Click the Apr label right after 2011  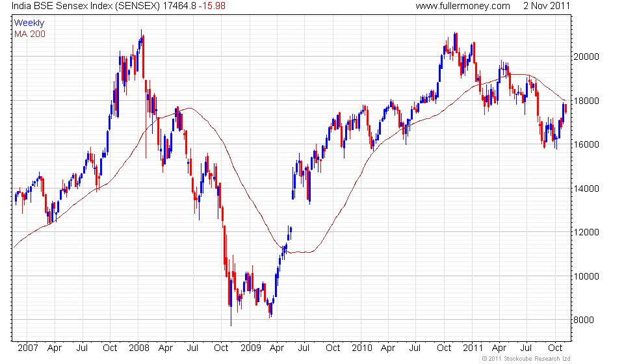pyautogui.click(x=499, y=348)
